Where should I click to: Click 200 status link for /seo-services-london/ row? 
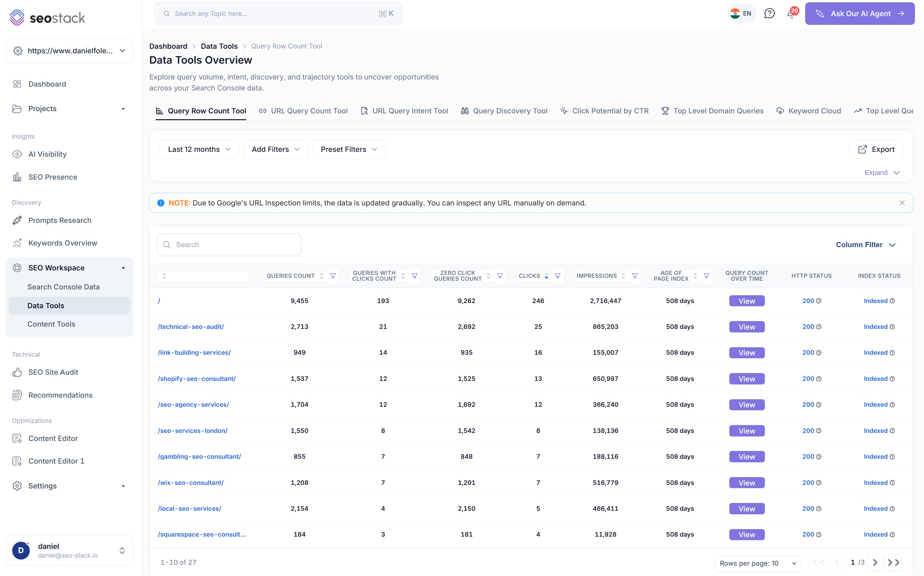(x=808, y=431)
